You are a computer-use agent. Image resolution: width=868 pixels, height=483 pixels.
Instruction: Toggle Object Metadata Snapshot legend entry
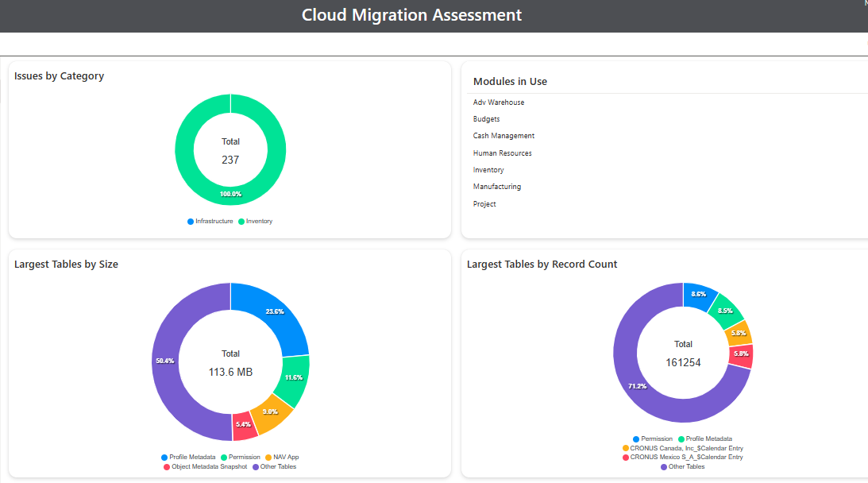click(206, 466)
